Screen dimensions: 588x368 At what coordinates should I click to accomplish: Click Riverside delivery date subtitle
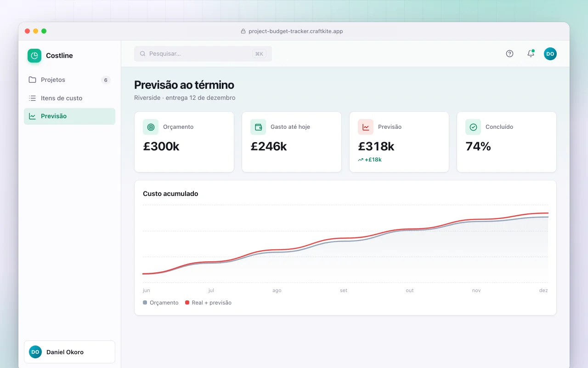[x=185, y=98]
